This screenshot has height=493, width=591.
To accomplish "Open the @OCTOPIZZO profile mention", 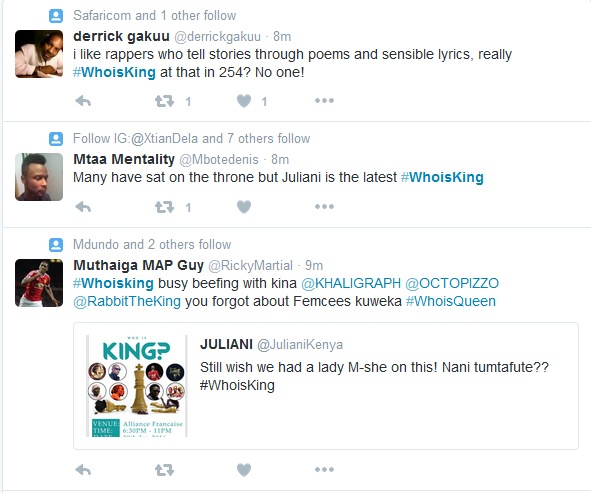I will (x=452, y=283).
